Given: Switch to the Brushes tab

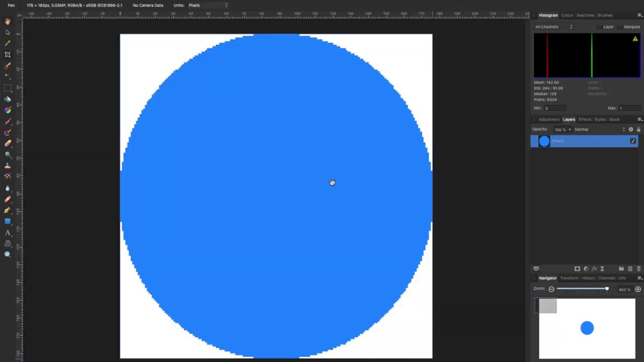Looking at the screenshot, I should (x=605, y=15).
